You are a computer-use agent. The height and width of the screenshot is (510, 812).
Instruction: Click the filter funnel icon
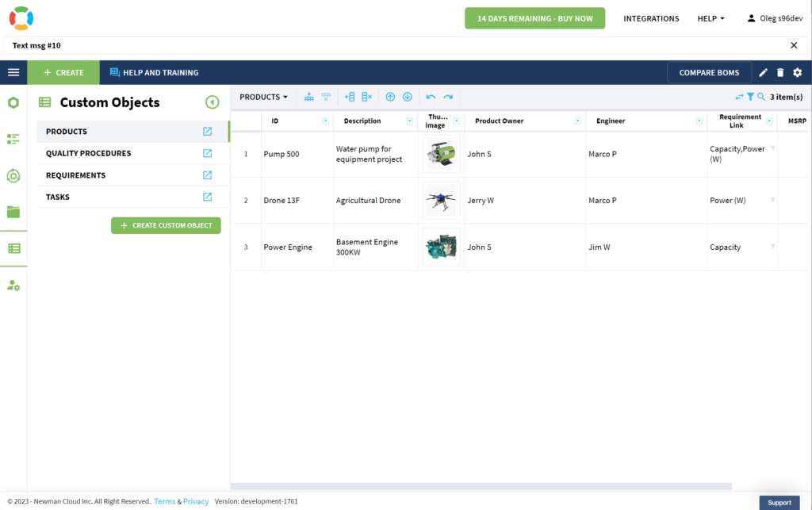pos(750,97)
